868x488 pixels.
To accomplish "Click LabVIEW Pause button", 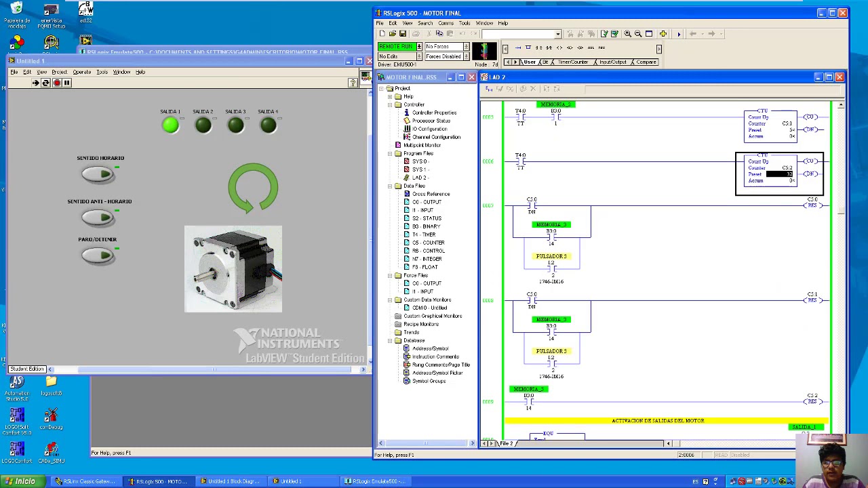I will (x=66, y=83).
